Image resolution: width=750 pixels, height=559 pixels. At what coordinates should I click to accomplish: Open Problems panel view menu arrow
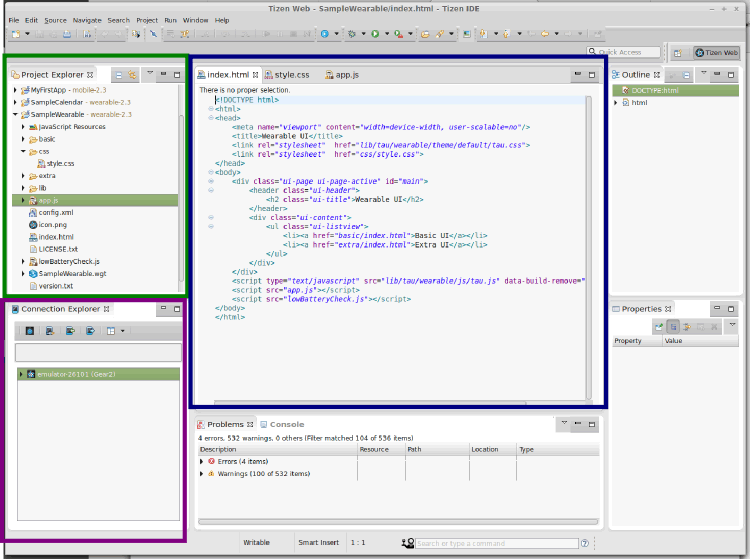[x=564, y=423]
